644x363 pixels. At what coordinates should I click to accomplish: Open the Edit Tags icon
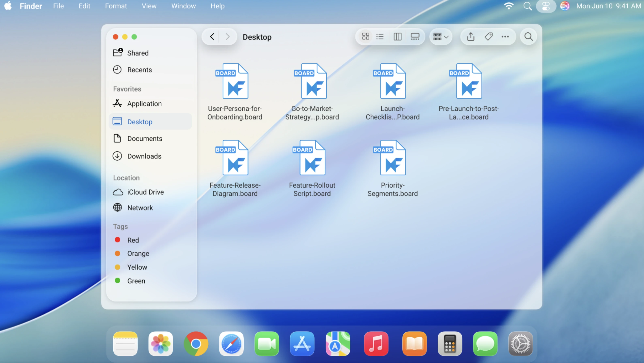[488, 37]
